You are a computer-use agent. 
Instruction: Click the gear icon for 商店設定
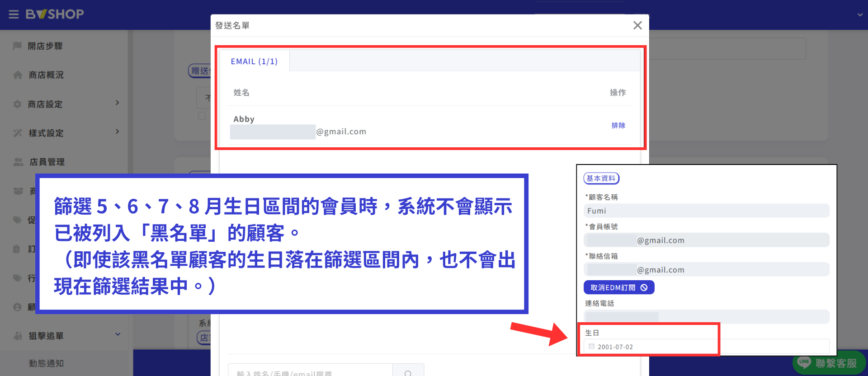(x=18, y=104)
